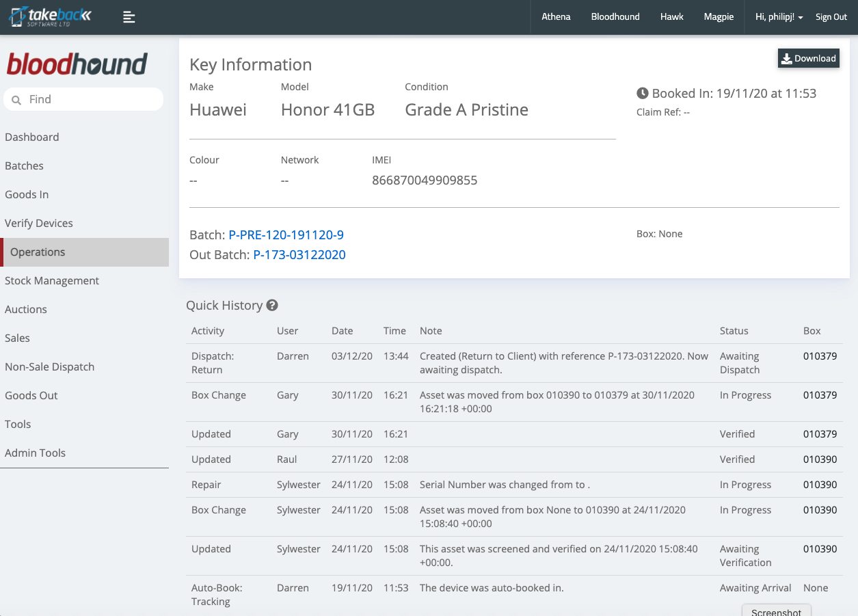Open Admin Tools
Screen dimensions: 858x616
pos(35,453)
